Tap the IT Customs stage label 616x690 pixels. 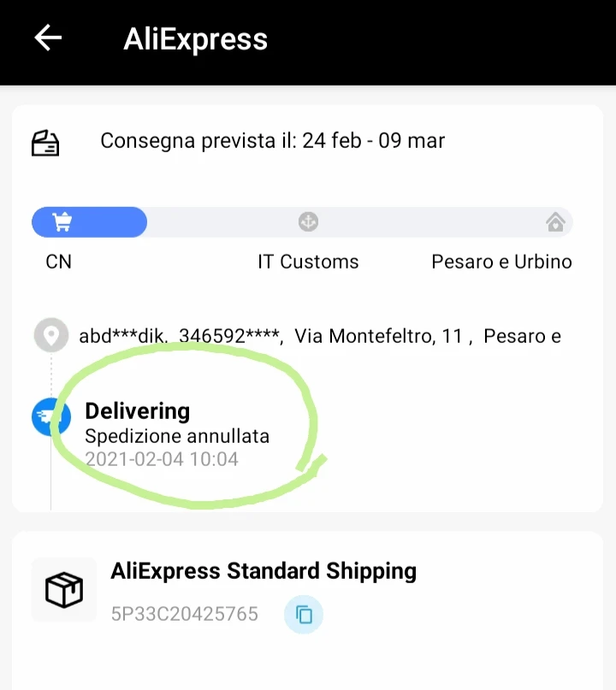click(308, 262)
